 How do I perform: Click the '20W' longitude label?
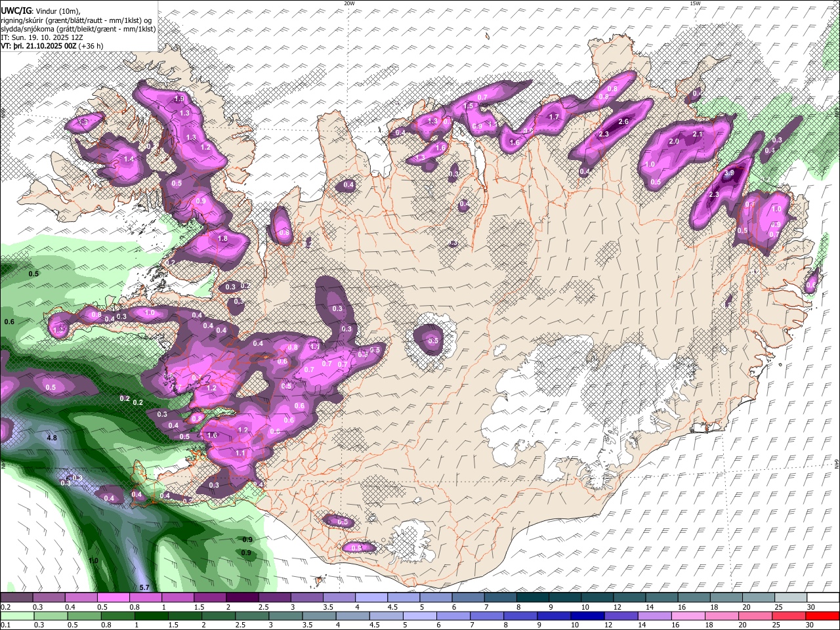point(349,3)
